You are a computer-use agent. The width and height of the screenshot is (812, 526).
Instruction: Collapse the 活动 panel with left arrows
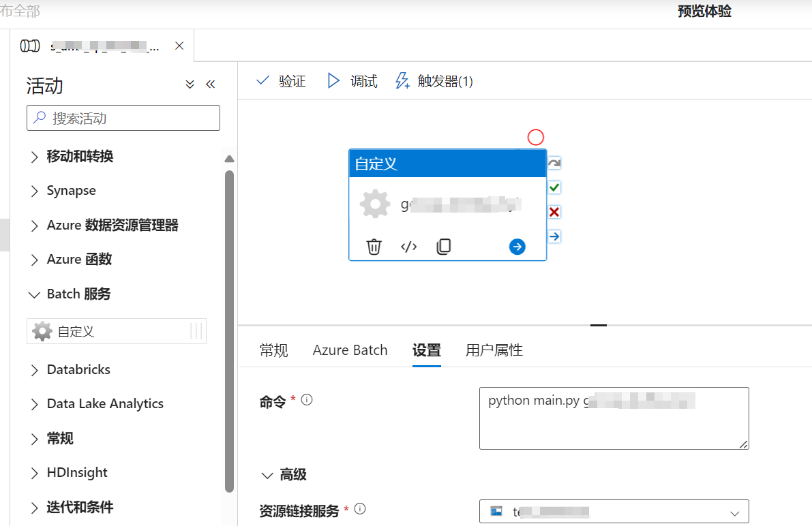pyautogui.click(x=210, y=84)
